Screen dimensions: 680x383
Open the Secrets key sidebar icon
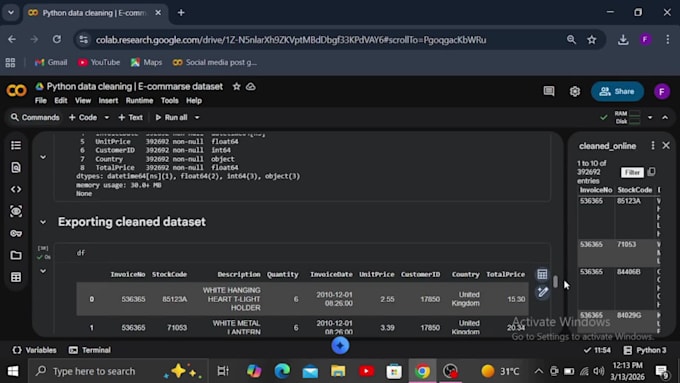(x=16, y=233)
